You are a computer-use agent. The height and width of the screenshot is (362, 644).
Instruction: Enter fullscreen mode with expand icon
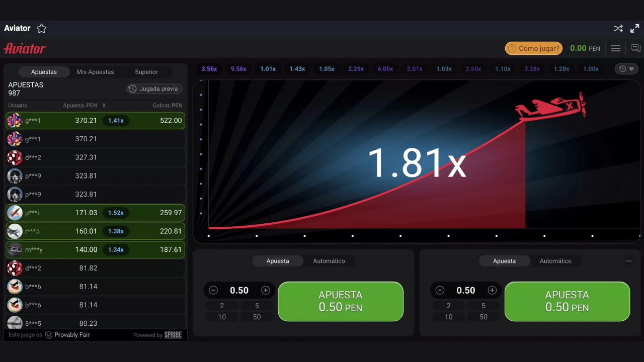(635, 29)
